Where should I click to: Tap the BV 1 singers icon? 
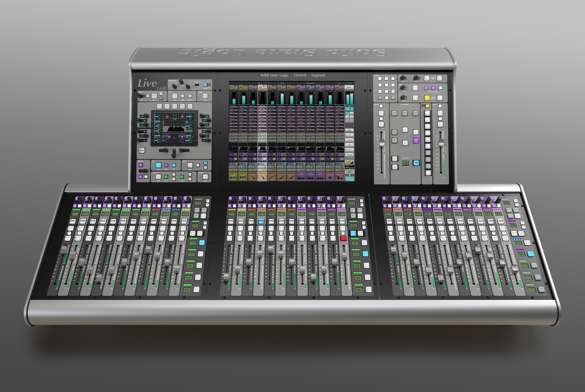[x=301, y=177]
